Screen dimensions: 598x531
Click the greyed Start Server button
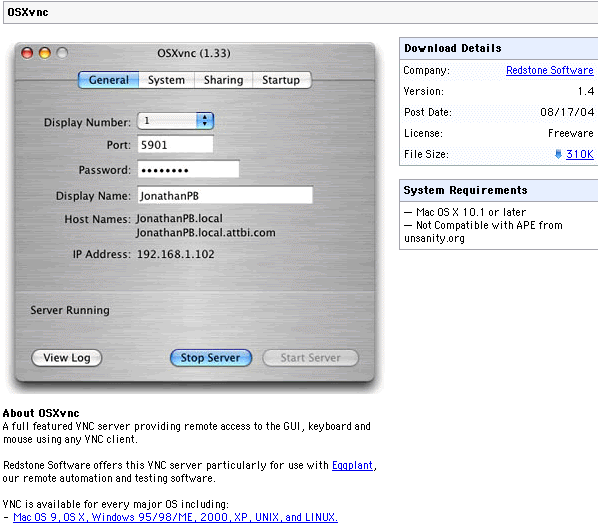pos(310,358)
